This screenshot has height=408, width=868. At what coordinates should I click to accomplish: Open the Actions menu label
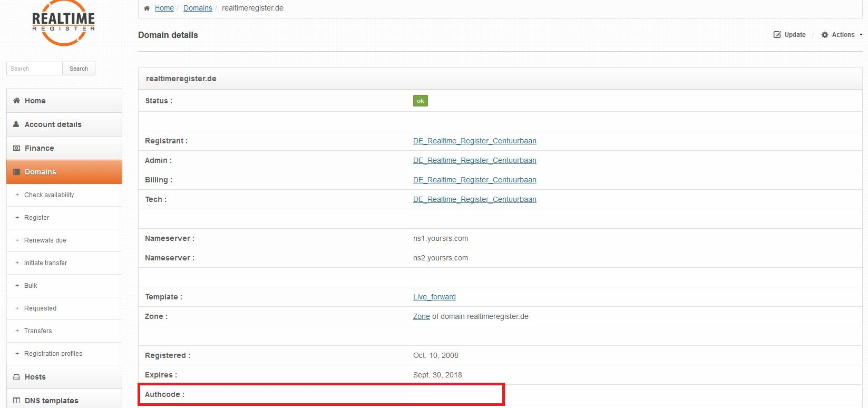(x=843, y=35)
